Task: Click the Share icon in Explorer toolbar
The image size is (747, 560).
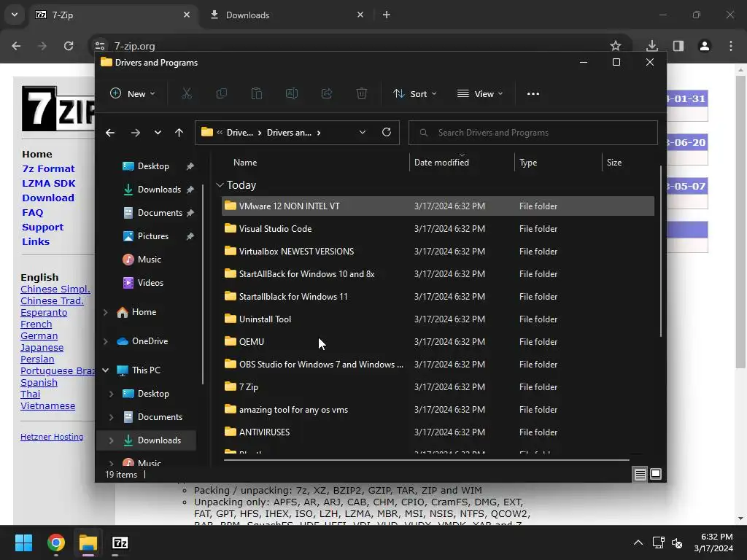Action: tap(327, 94)
